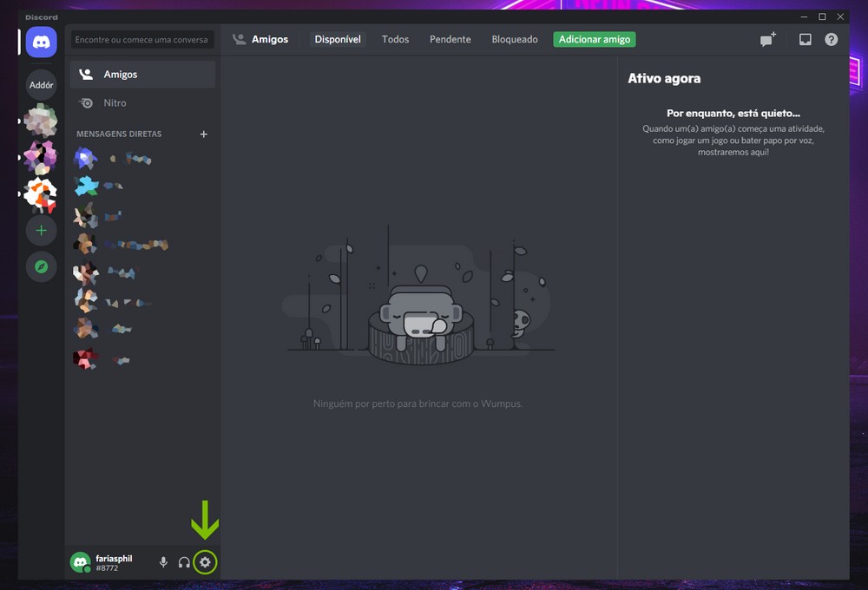The height and width of the screenshot is (590, 868).
Task: Open the Pendente tab
Action: coord(450,40)
